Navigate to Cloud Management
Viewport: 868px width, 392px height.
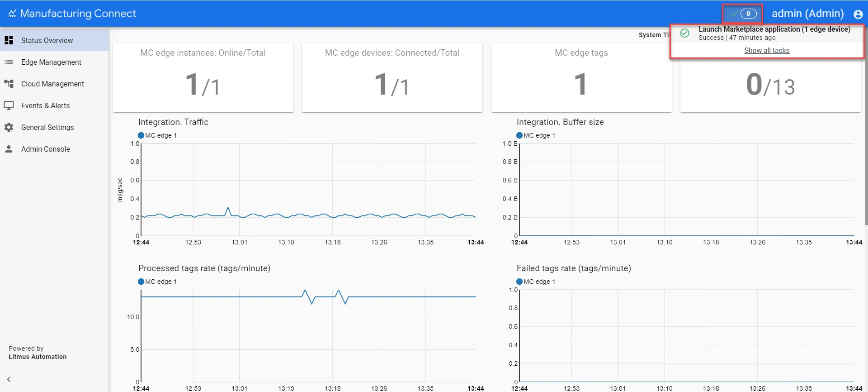[54, 84]
